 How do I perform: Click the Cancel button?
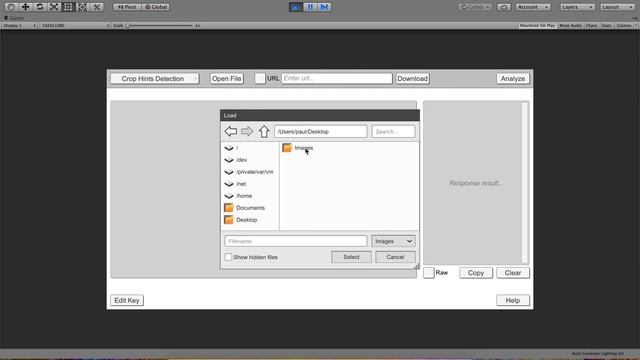pos(395,257)
